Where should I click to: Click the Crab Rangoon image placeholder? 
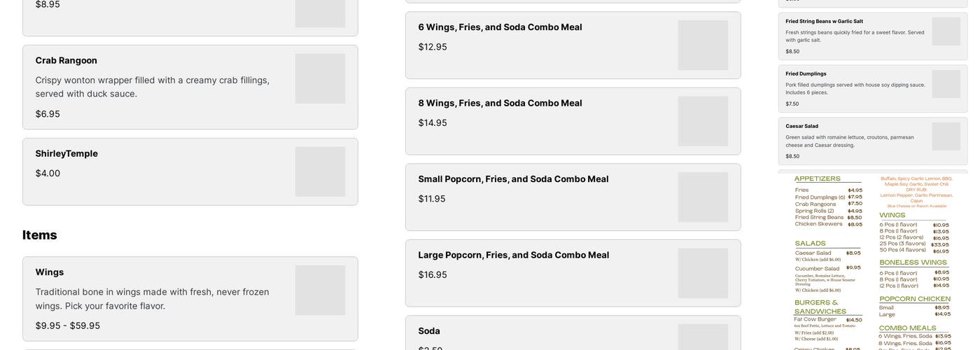point(320,78)
